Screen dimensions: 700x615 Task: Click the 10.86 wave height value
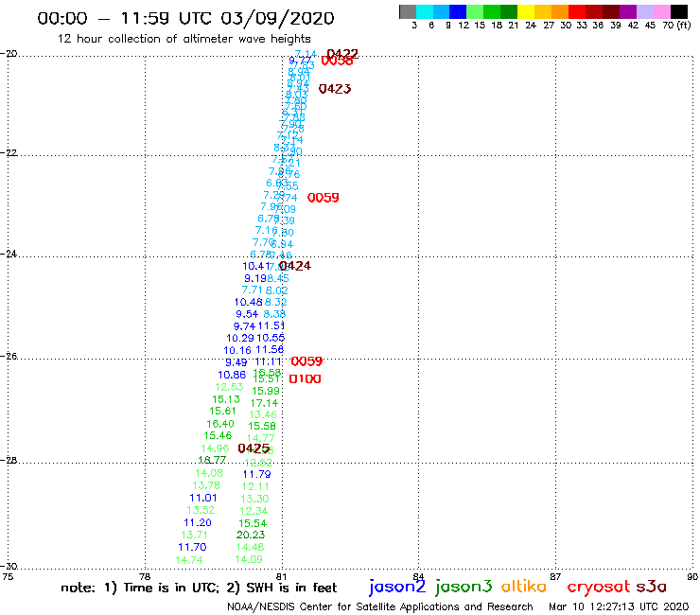232,375
